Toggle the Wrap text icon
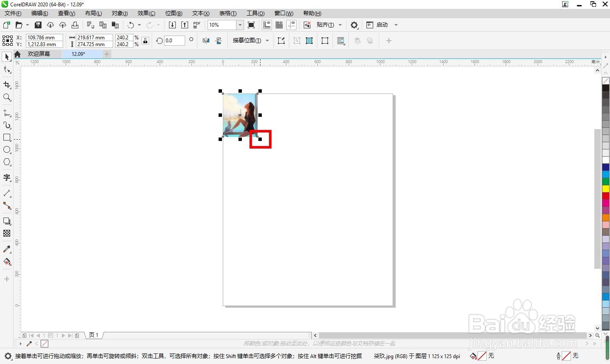 341,41
